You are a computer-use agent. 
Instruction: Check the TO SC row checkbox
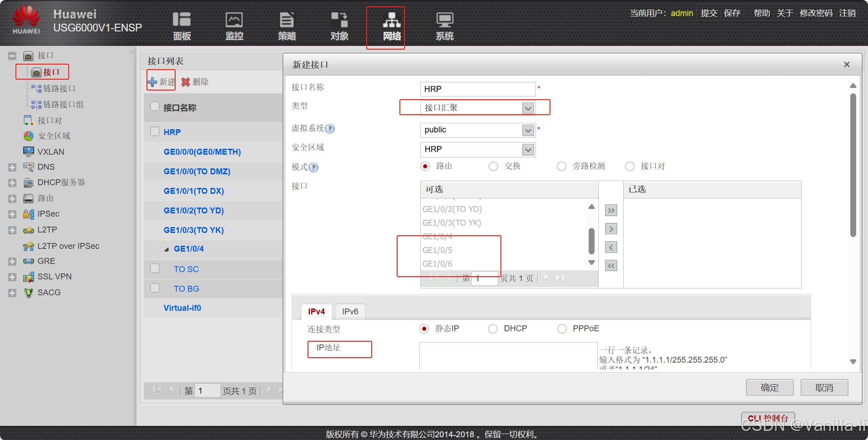point(155,268)
